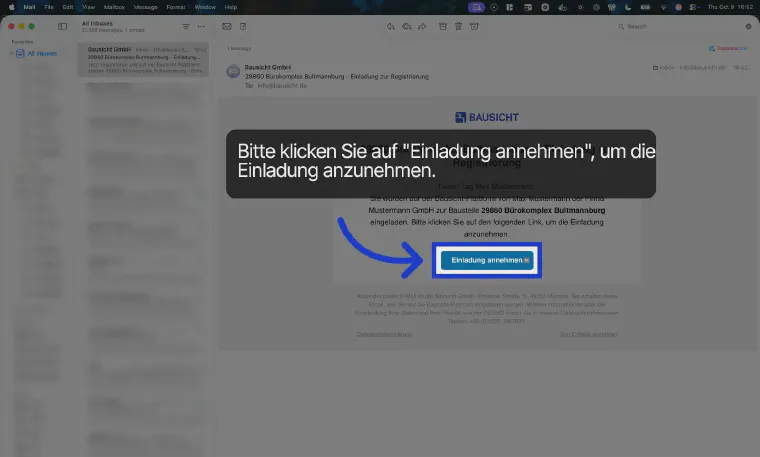
Task: Open the Window menu
Action: point(205,7)
